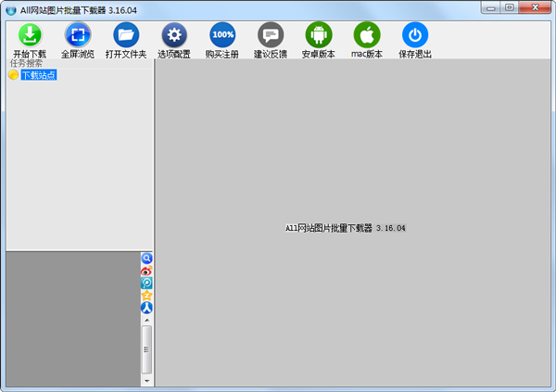Maximize the downloader window
This screenshot has height=392, width=556.
(x=509, y=7)
